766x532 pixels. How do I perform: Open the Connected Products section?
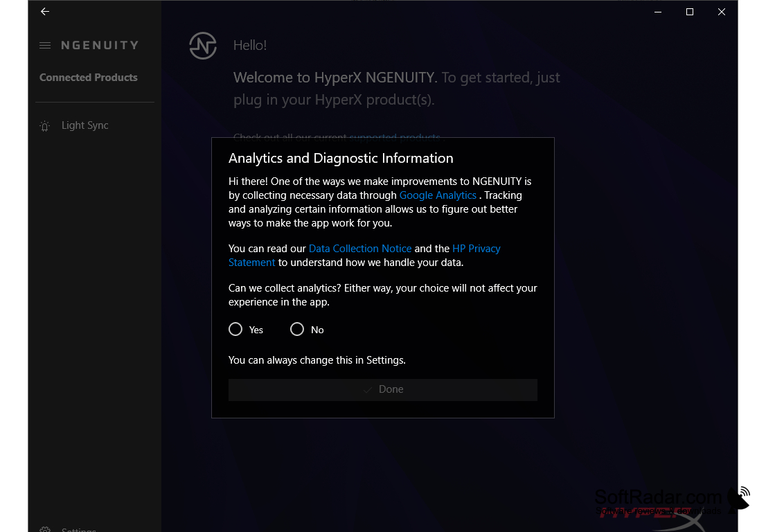pyautogui.click(x=88, y=77)
